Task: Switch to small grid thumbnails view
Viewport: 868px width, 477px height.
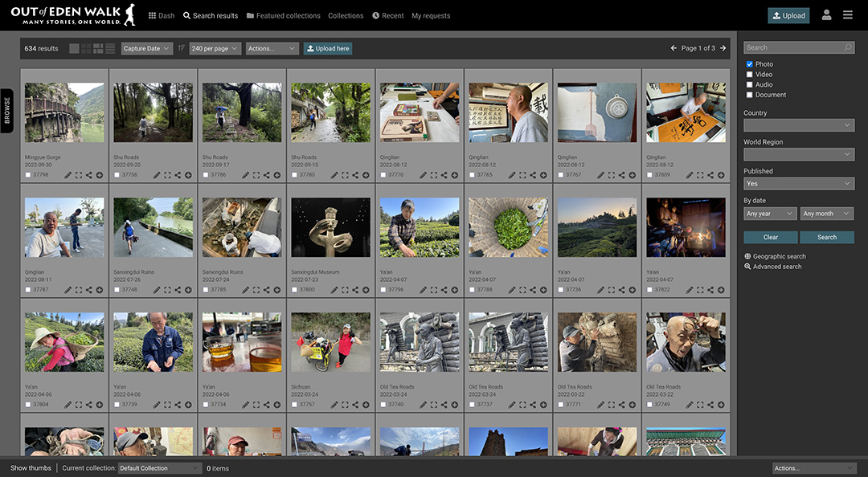Action: pos(86,49)
